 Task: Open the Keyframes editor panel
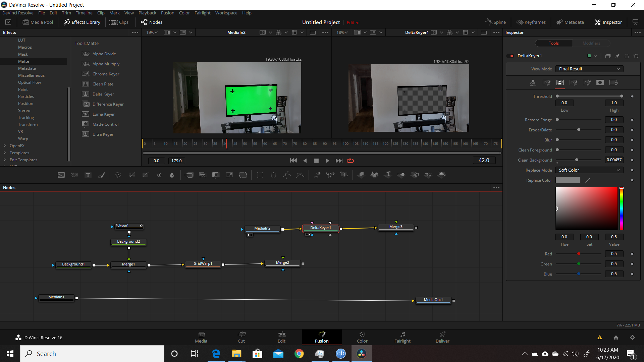[531, 22]
